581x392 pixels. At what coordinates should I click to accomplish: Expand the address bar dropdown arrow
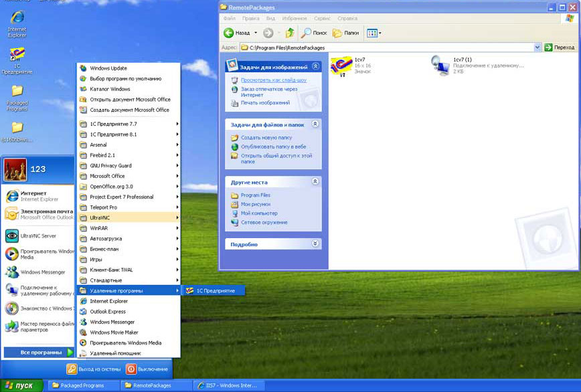pos(537,47)
